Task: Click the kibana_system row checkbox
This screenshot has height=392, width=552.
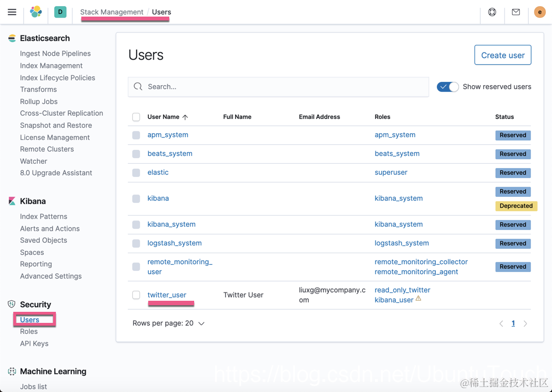Action: pyautogui.click(x=136, y=224)
